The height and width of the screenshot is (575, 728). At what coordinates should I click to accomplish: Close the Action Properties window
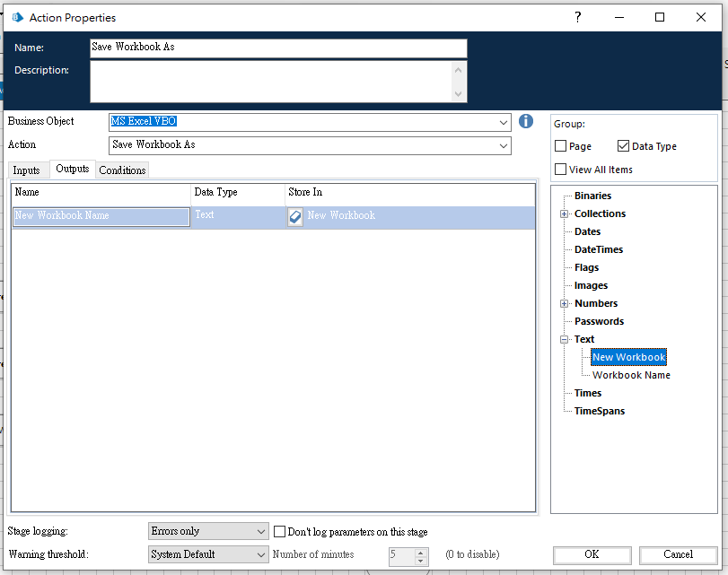701,17
